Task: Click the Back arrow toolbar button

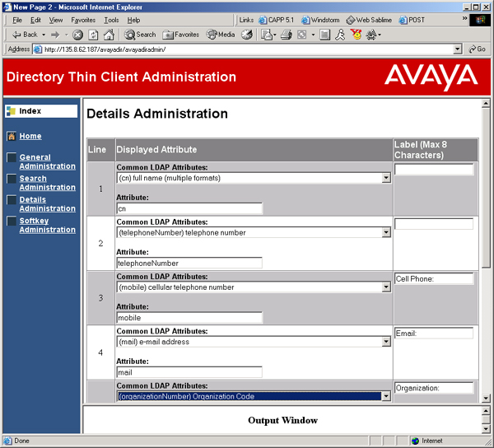Action: [x=24, y=35]
